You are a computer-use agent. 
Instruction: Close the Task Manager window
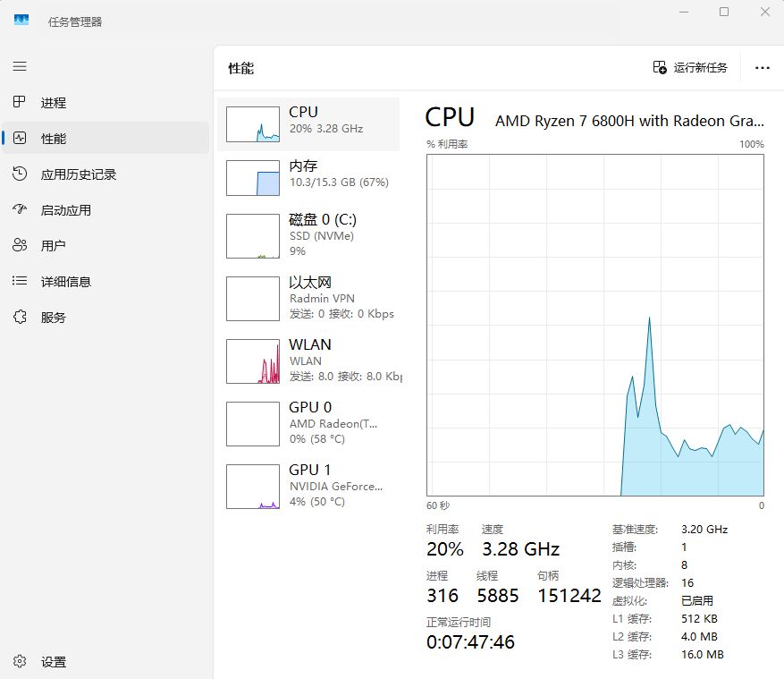coord(765,12)
